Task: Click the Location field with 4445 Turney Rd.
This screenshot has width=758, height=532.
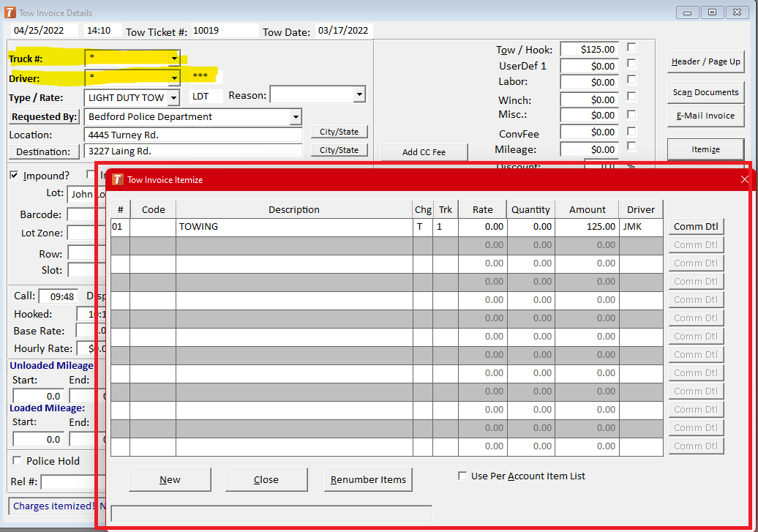Action: pos(193,135)
